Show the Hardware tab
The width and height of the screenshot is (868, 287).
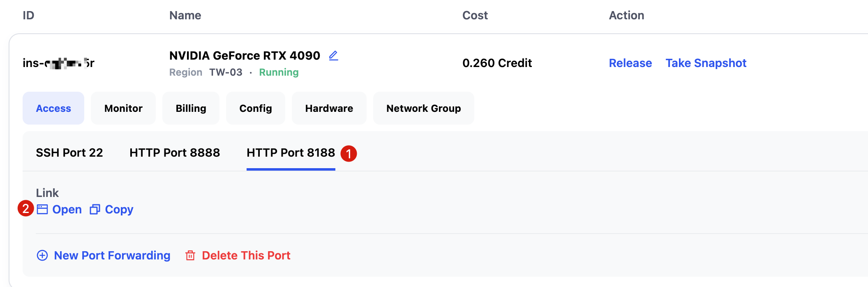click(329, 108)
